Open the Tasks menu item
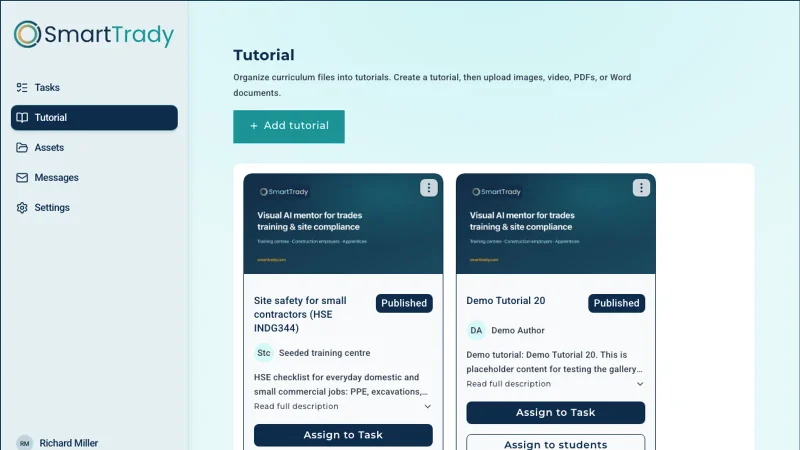The image size is (800, 450). (94, 88)
